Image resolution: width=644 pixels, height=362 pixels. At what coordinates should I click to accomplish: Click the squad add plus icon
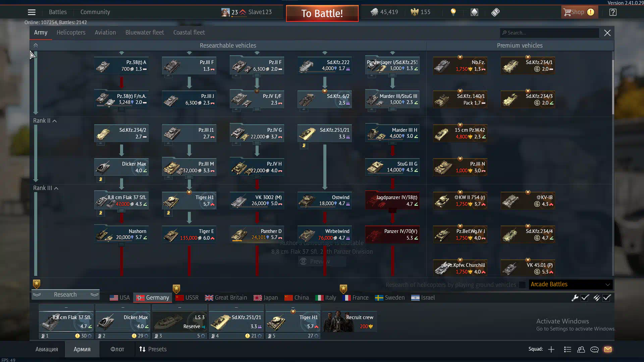click(551, 350)
